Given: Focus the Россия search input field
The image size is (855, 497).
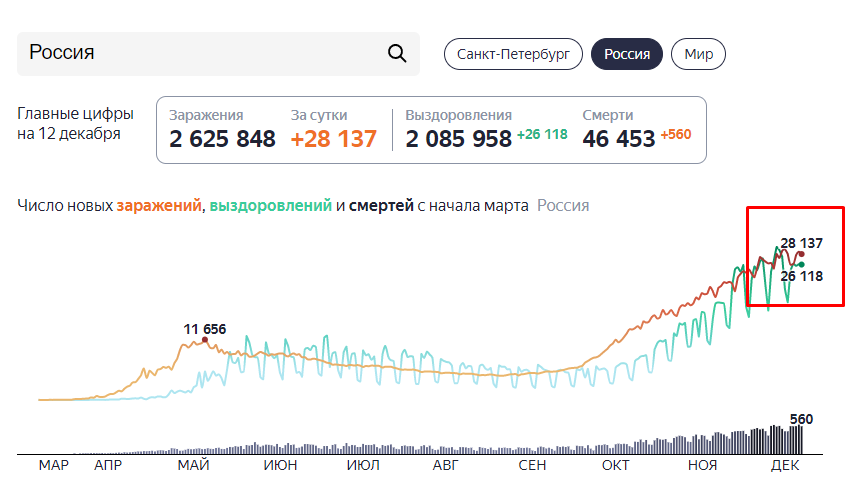Looking at the screenshot, I should click(x=218, y=53).
